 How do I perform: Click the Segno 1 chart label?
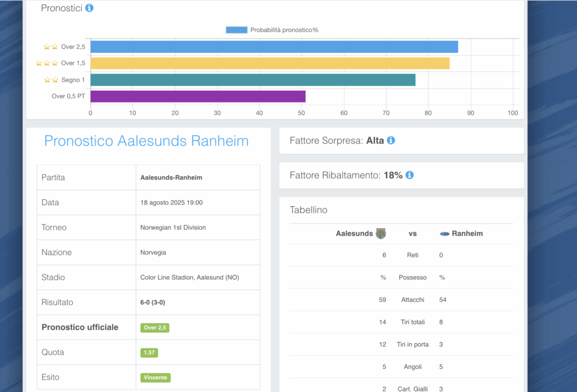[73, 80]
